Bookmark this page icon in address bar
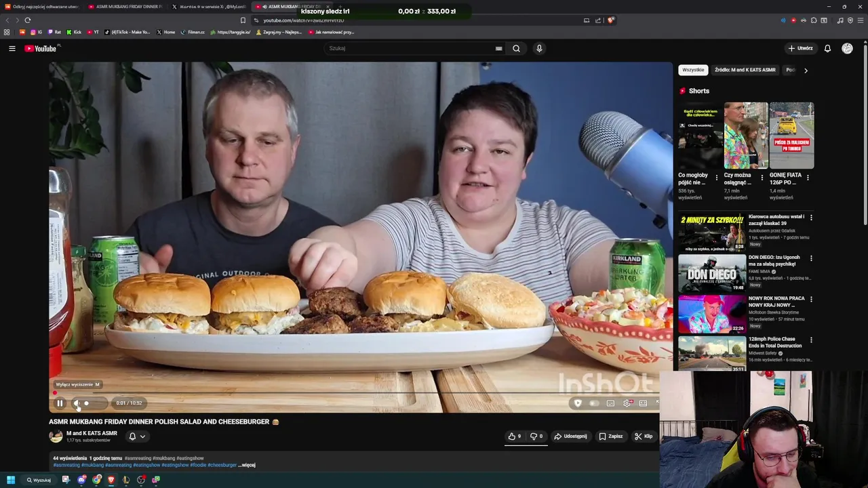Image resolution: width=868 pixels, height=488 pixels. tap(243, 20)
